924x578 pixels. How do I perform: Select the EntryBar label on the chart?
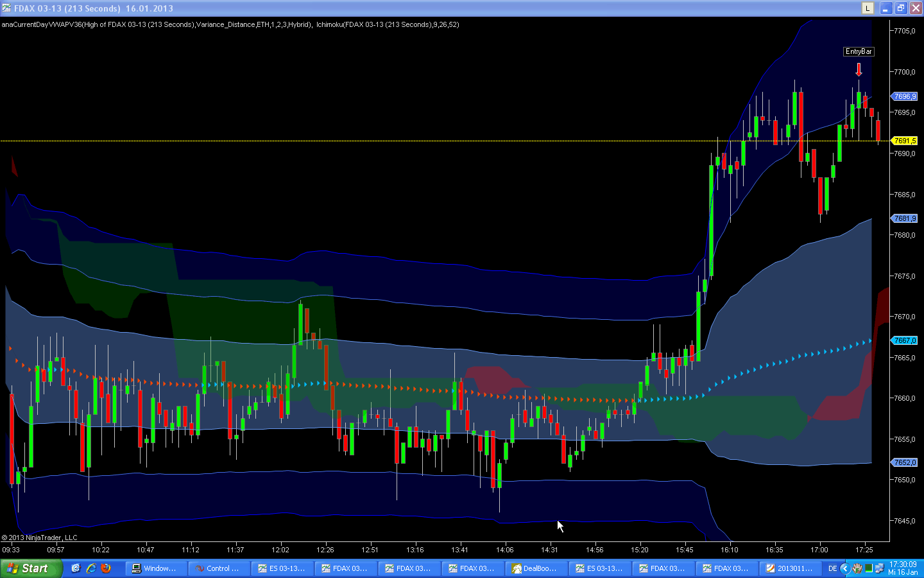click(x=859, y=51)
